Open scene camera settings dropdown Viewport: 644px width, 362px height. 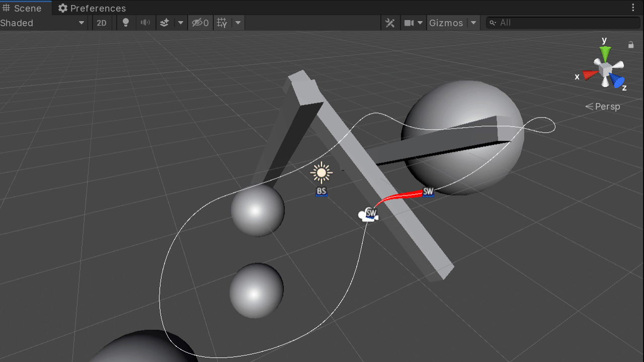click(414, 23)
